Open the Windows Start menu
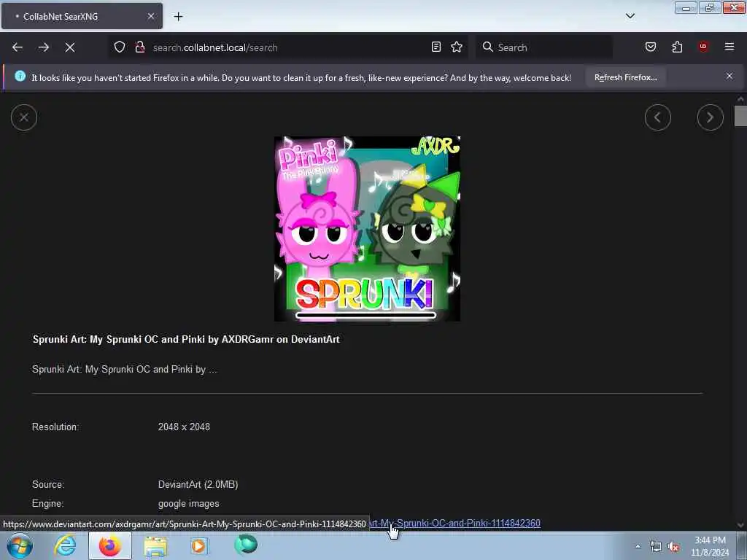 (x=20, y=545)
